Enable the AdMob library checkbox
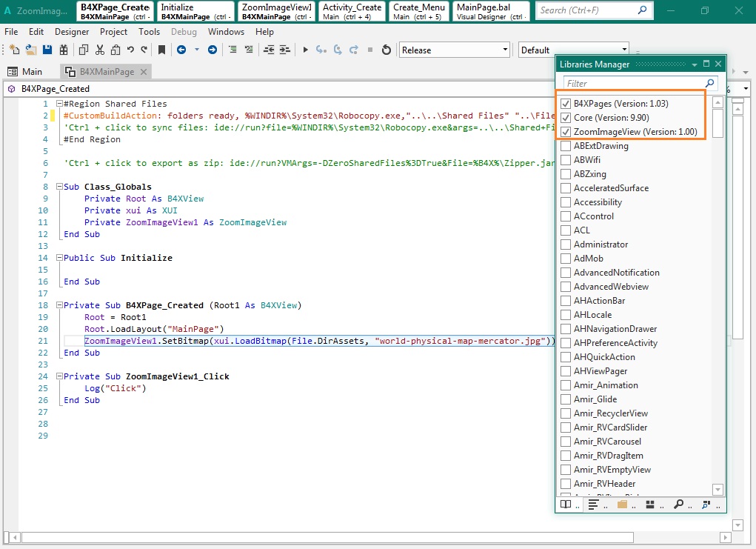Screen dimensions: 756x549 click(x=566, y=259)
